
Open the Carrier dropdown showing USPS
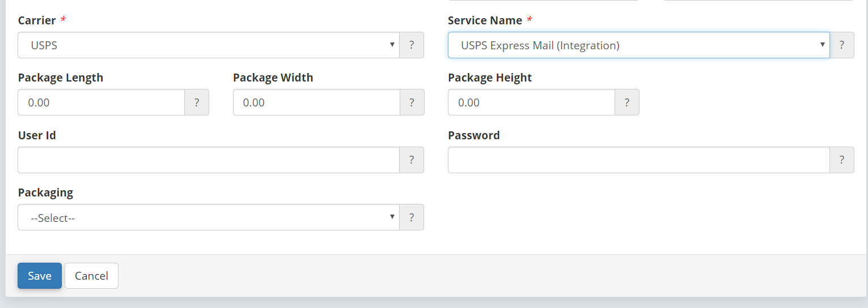[209, 45]
